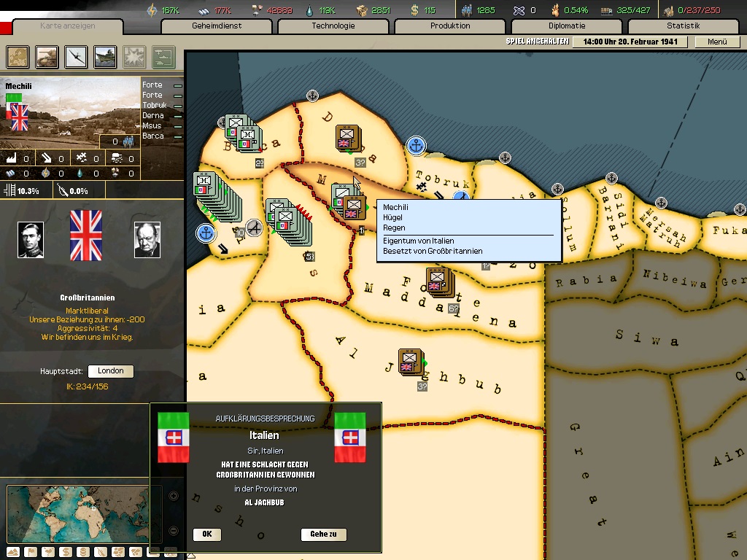Zoom out with the minimap minus button
This screenshot has height=560, width=747.
[173, 531]
